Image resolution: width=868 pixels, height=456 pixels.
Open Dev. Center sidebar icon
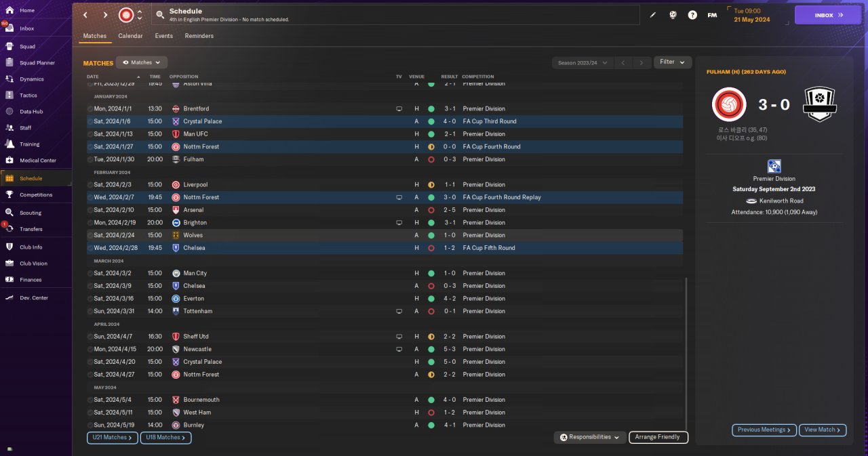click(9, 298)
